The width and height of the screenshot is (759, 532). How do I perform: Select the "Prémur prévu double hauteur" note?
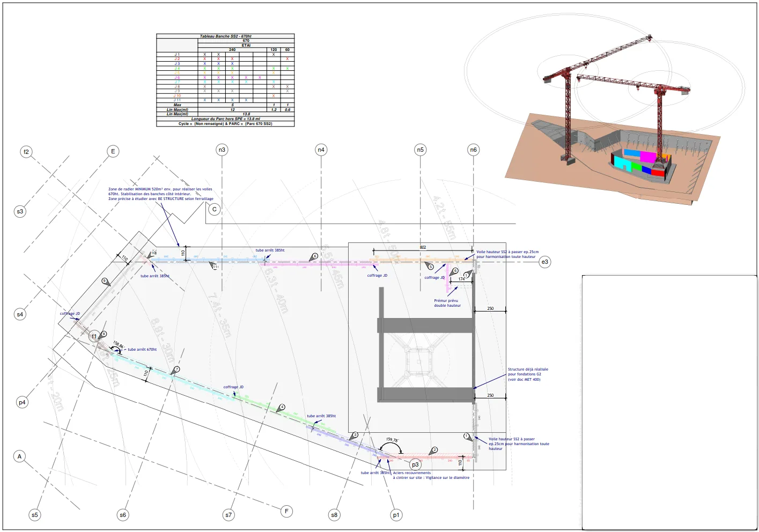point(447,303)
